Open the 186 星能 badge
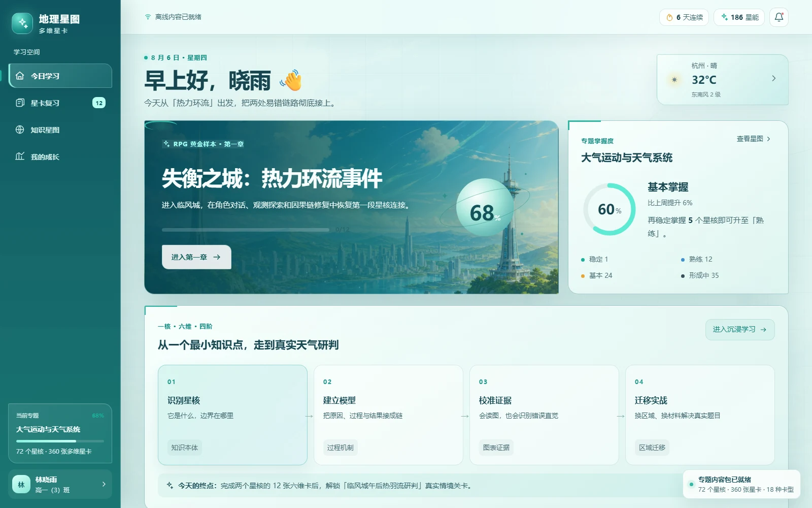 click(x=739, y=17)
